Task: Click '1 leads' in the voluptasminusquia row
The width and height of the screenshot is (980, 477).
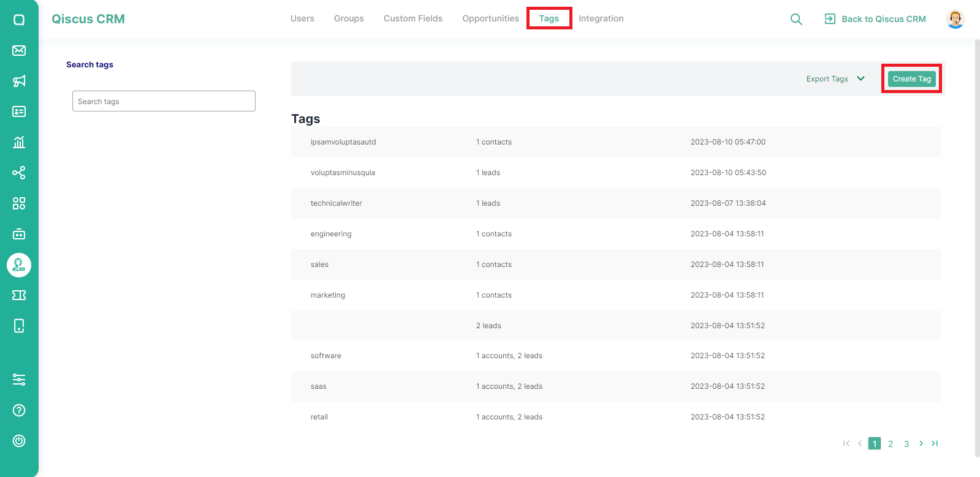Action: point(488,173)
